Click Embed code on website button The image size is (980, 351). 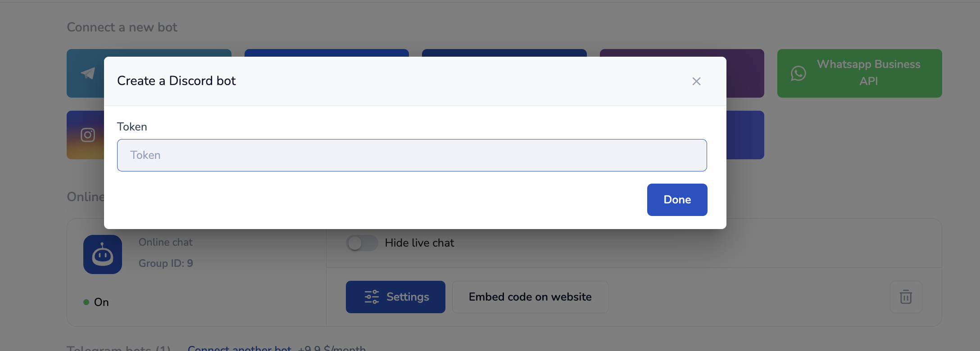(x=530, y=297)
